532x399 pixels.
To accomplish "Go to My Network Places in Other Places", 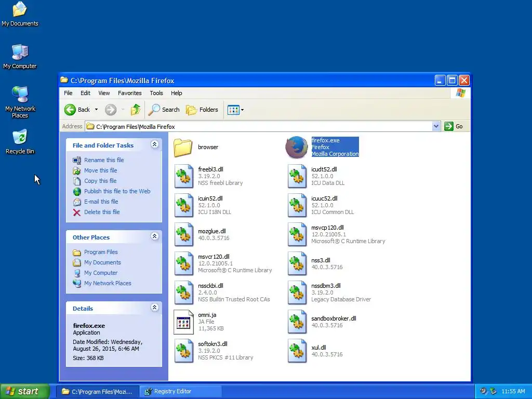I will coord(108,283).
